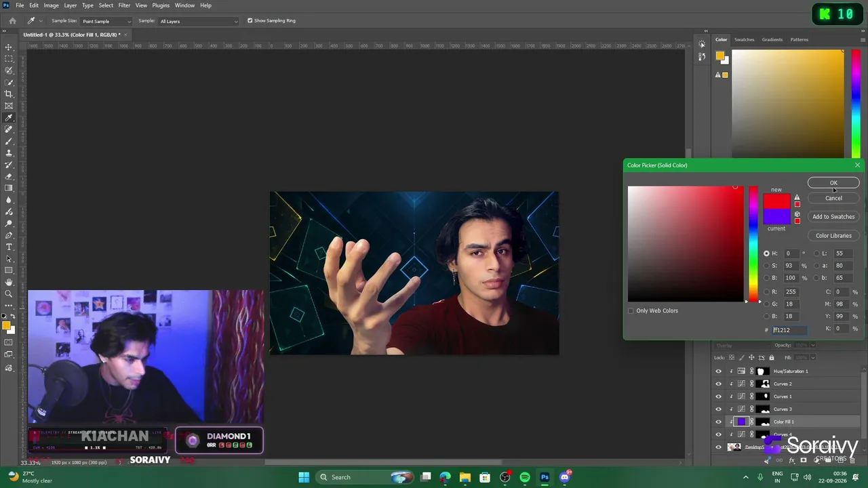868x488 pixels.
Task: Click the vertical hue slider strip
Action: (753, 244)
